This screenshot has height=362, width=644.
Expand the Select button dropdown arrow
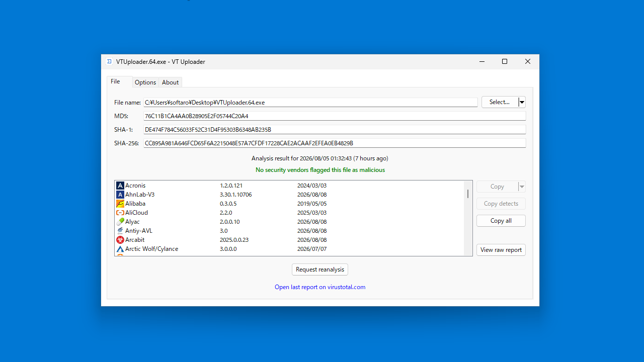(522, 102)
